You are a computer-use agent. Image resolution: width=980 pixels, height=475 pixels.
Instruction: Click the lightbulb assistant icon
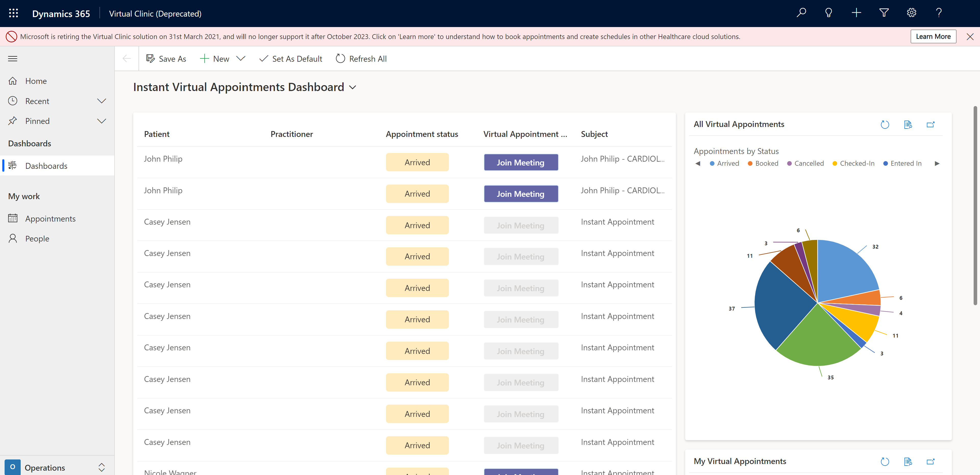tap(828, 13)
